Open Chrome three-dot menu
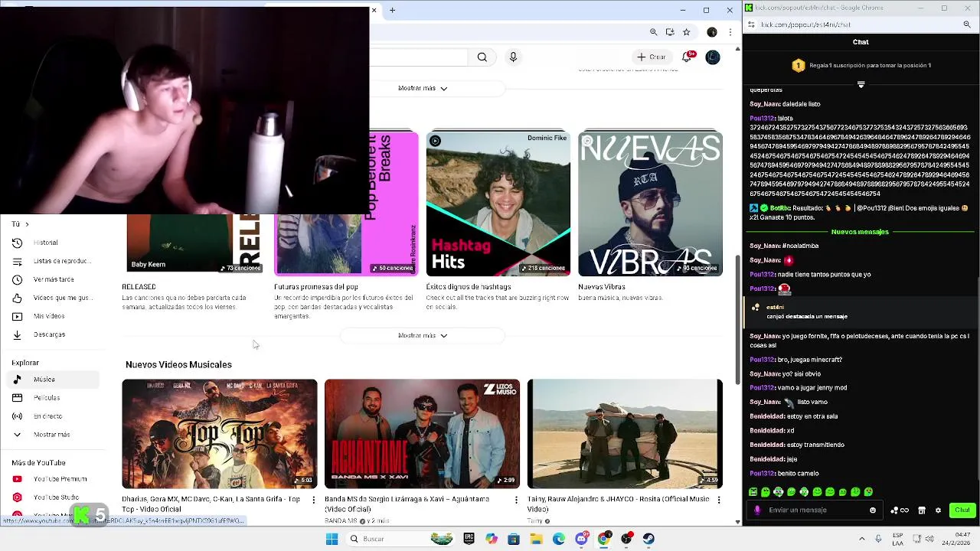This screenshot has width=980, height=551. click(x=730, y=32)
